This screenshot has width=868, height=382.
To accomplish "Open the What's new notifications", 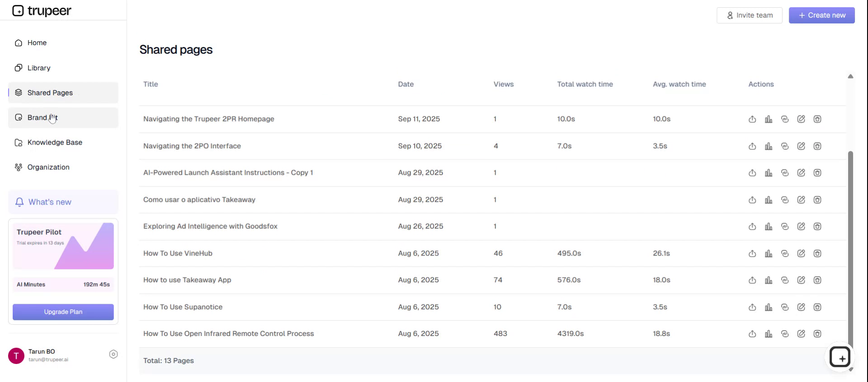I will pos(63,202).
